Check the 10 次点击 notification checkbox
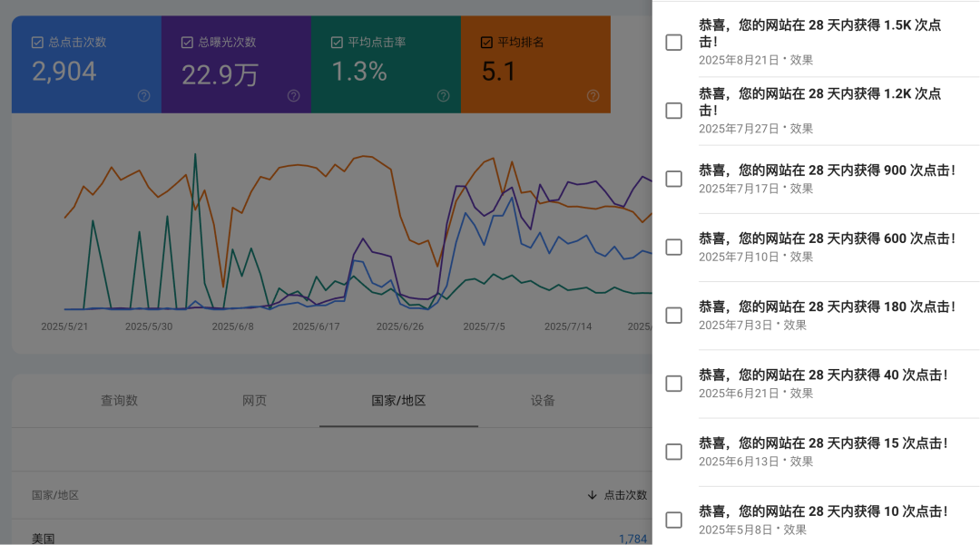Image resolution: width=980 pixels, height=545 pixels. pos(673,520)
